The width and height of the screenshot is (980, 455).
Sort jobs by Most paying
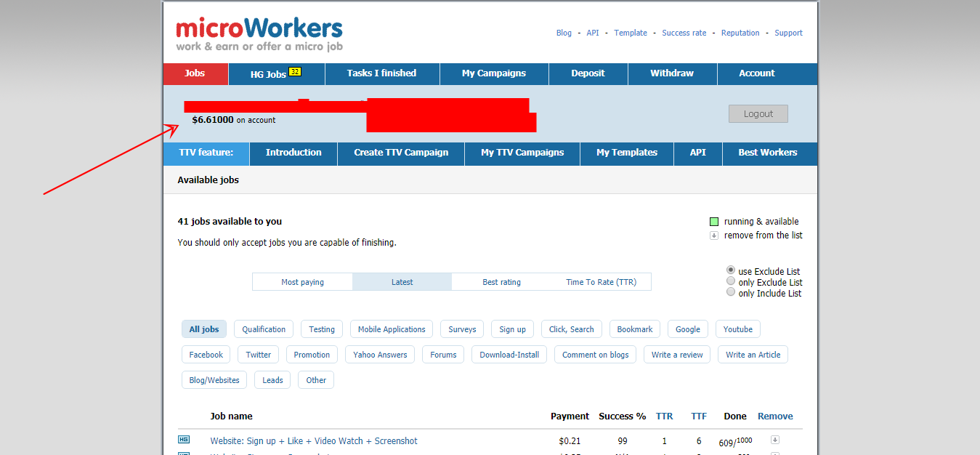(303, 282)
